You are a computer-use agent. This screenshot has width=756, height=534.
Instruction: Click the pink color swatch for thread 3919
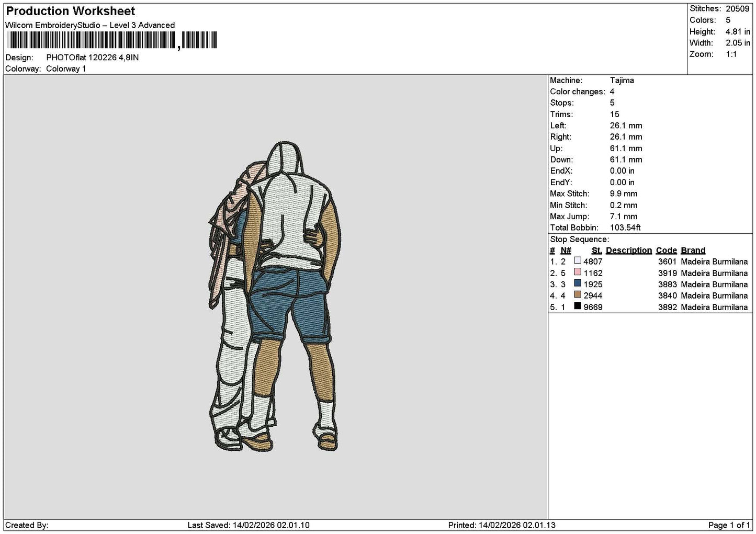pos(578,272)
